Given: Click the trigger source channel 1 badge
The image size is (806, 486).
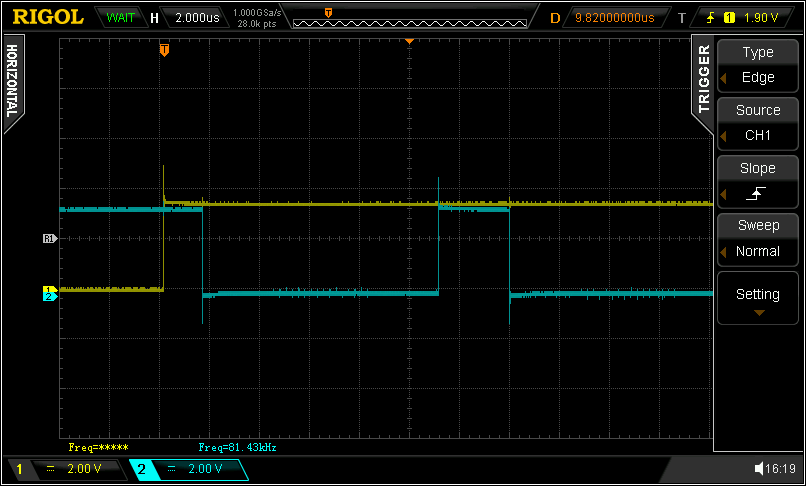Looking at the screenshot, I should (x=729, y=17).
